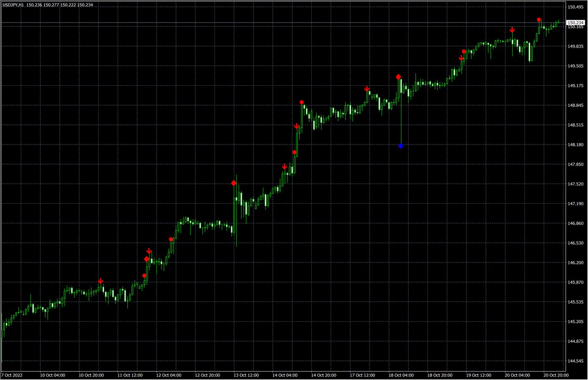Select the red down arrow near 148.515
Viewport: 588px width, 380px height.
(297, 126)
